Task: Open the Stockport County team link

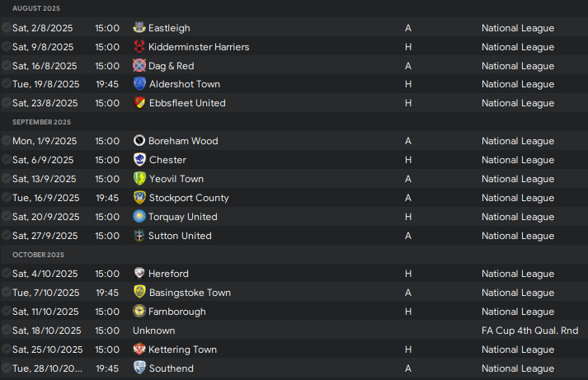Action: pyautogui.click(x=189, y=198)
